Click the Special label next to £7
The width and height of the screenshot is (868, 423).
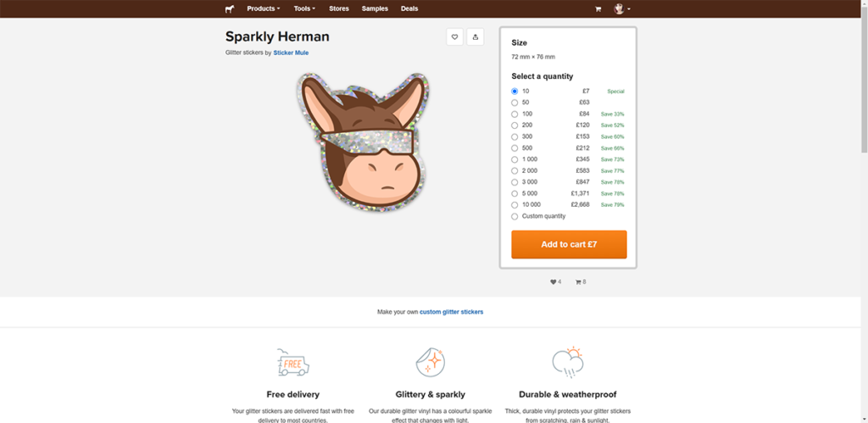pyautogui.click(x=615, y=92)
